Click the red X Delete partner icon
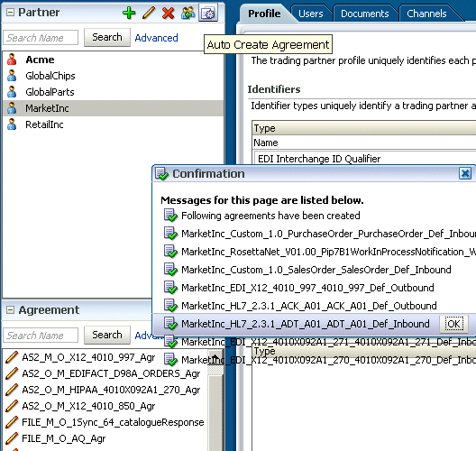This screenshot has width=476, height=451. 169,13
